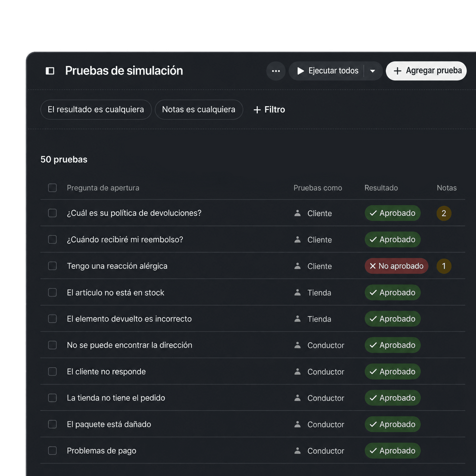The height and width of the screenshot is (476, 476).
Task: Open the notes badge showing 2
Action: pyautogui.click(x=444, y=213)
